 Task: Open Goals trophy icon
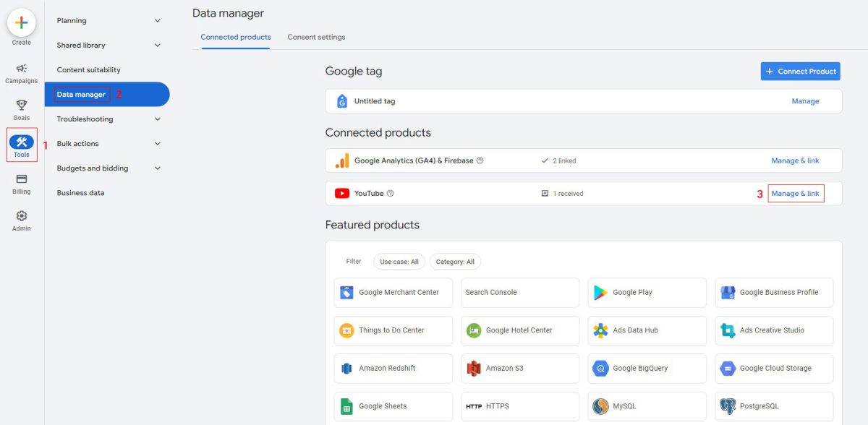click(22, 105)
